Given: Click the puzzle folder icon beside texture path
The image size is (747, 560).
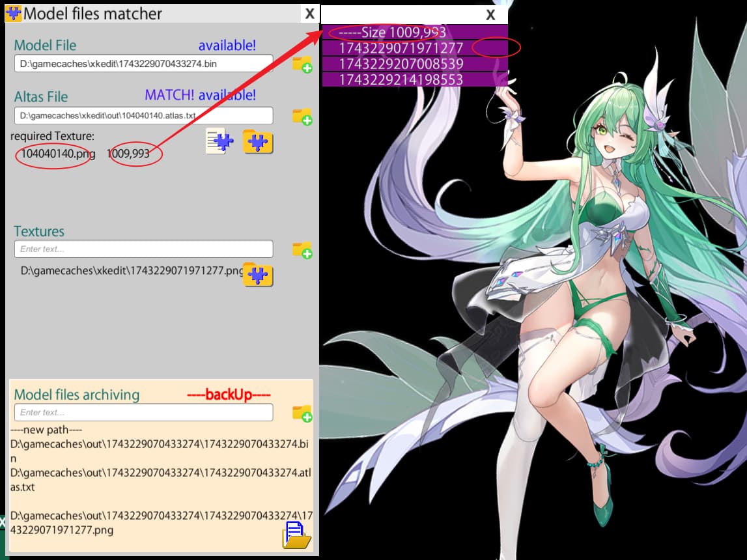Looking at the screenshot, I should [x=258, y=274].
